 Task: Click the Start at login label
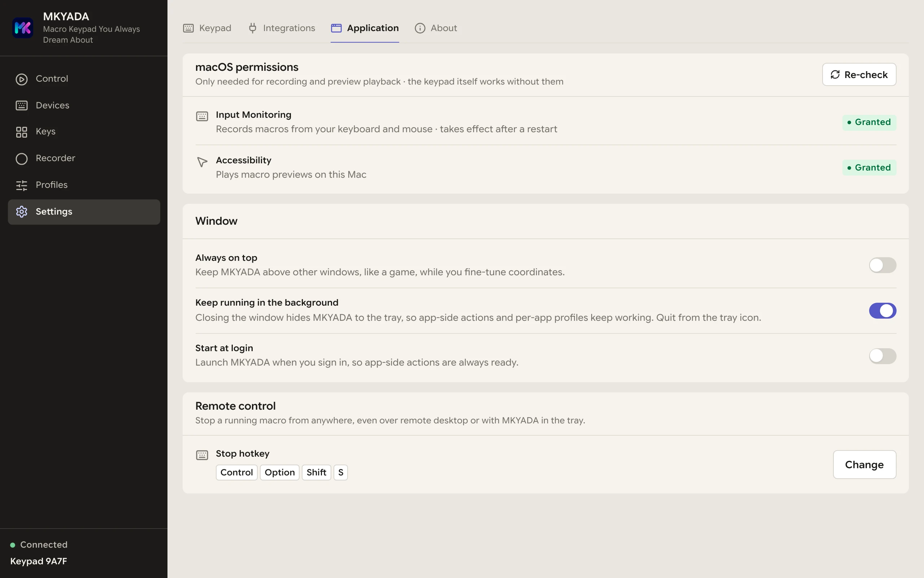[x=224, y=348]
